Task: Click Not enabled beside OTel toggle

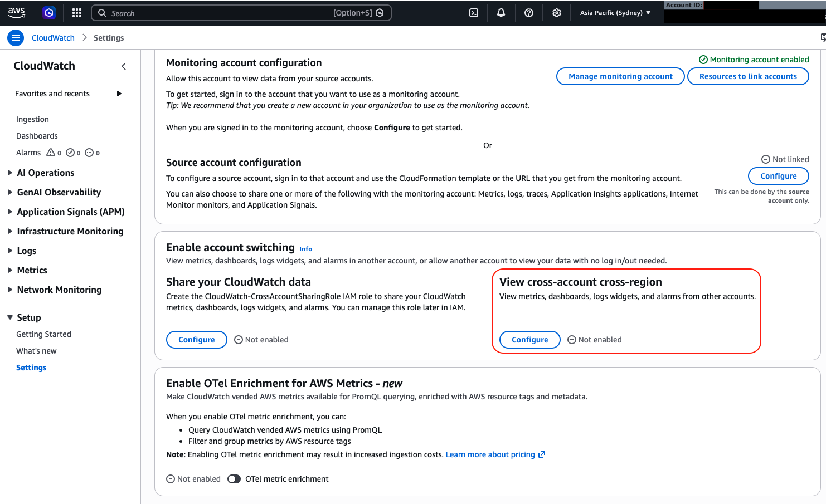Action: click(193, 479)
